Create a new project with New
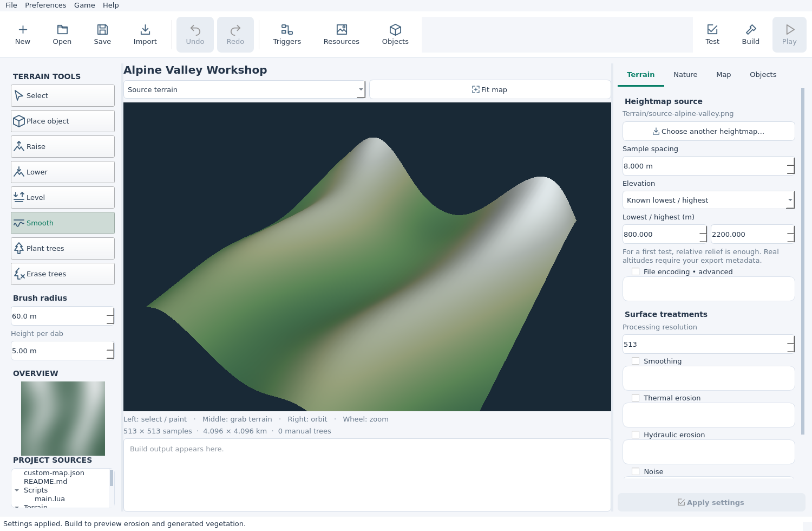Viewport: 812px width, 531px height. point(23,35)
